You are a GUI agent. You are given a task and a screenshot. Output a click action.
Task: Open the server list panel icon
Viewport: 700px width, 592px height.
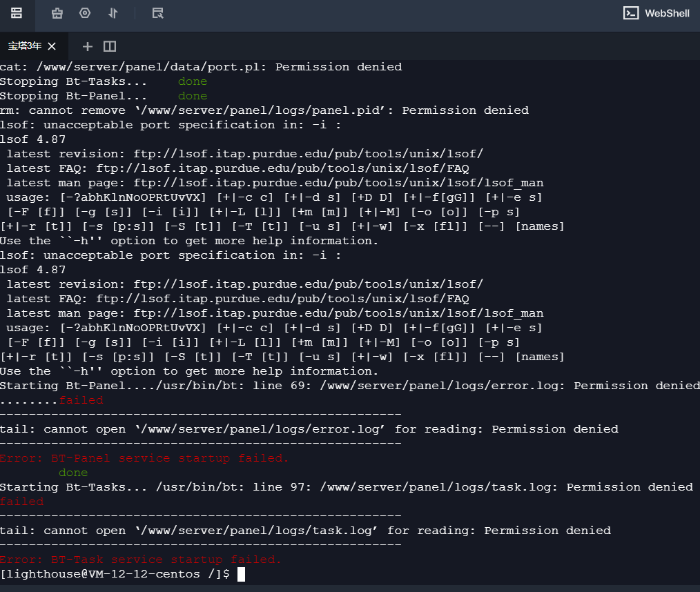coord(17,13)
